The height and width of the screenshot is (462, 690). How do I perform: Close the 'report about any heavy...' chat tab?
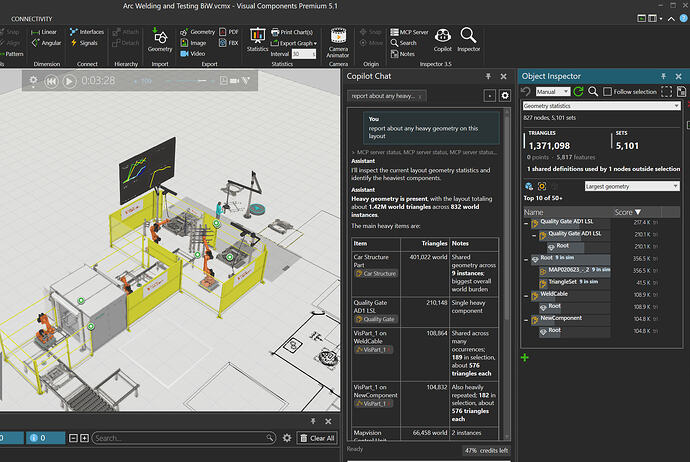420,96
